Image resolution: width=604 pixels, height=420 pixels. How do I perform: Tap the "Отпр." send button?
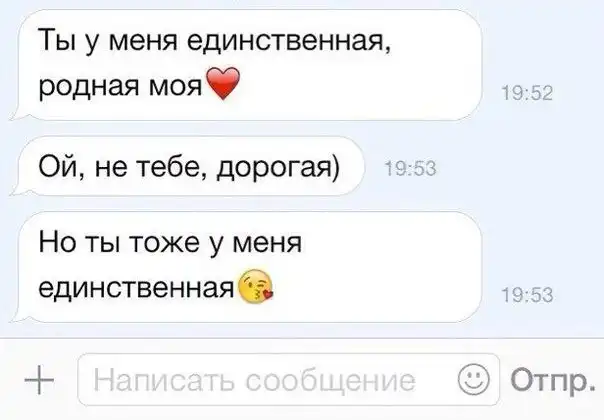[552, 380]
